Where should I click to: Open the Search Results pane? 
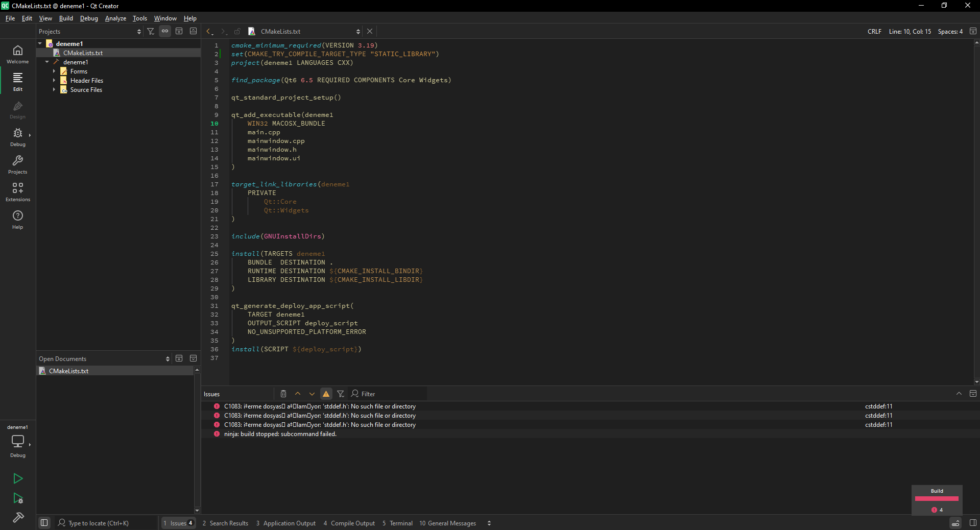[225, 523]
